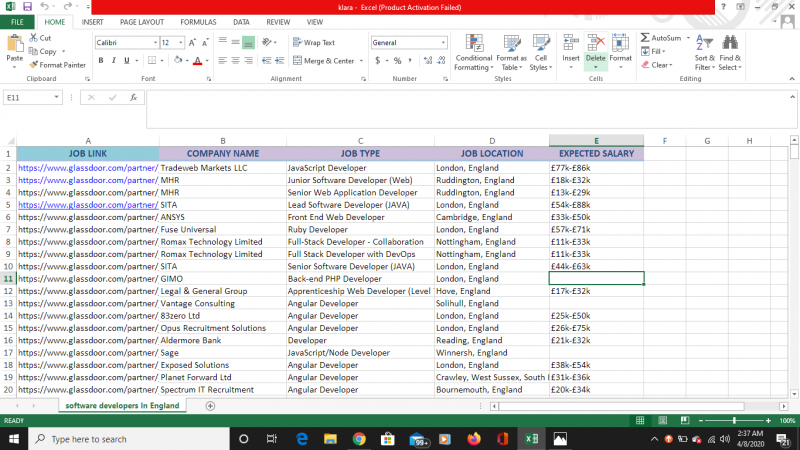Screen dimensions: 800x450
Task: Expand the Calibri font name dropdown
Action: 155,43
